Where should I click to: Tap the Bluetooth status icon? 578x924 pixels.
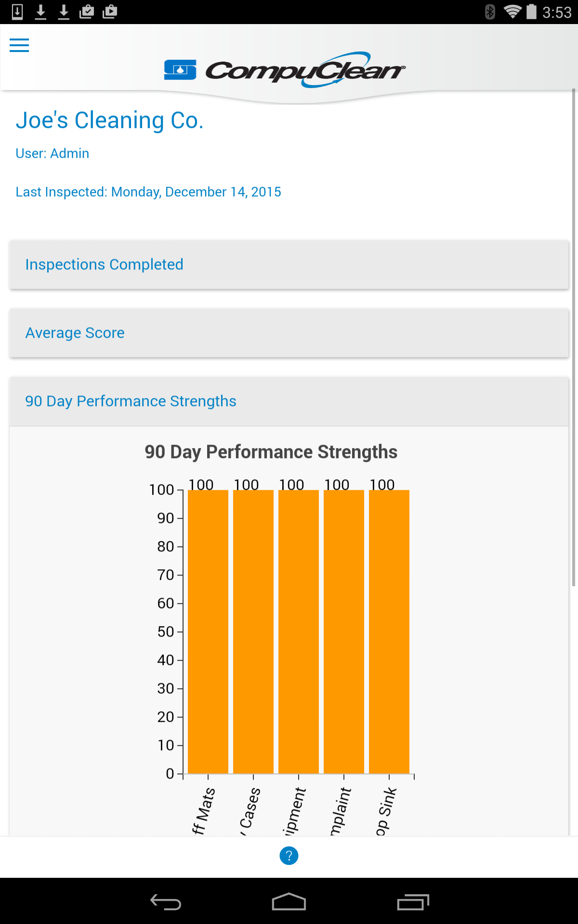(490, 12)
